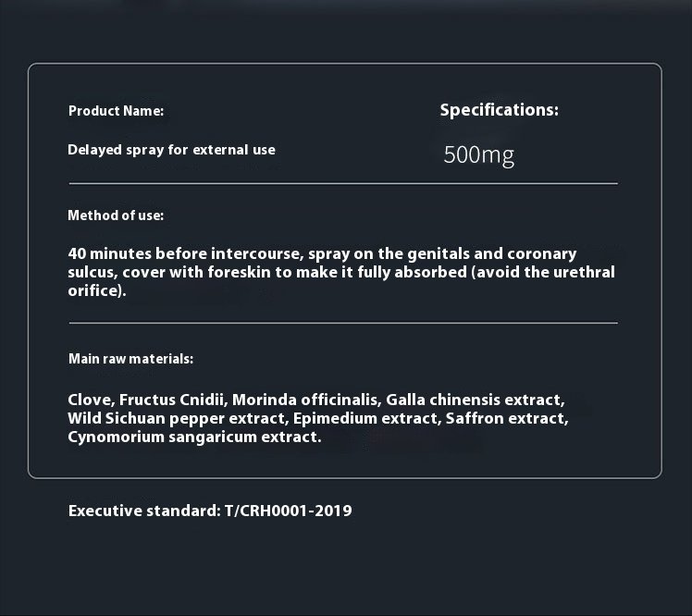Click the Clove ingredient text
The image size is (692, 616).
click(89, 400)
